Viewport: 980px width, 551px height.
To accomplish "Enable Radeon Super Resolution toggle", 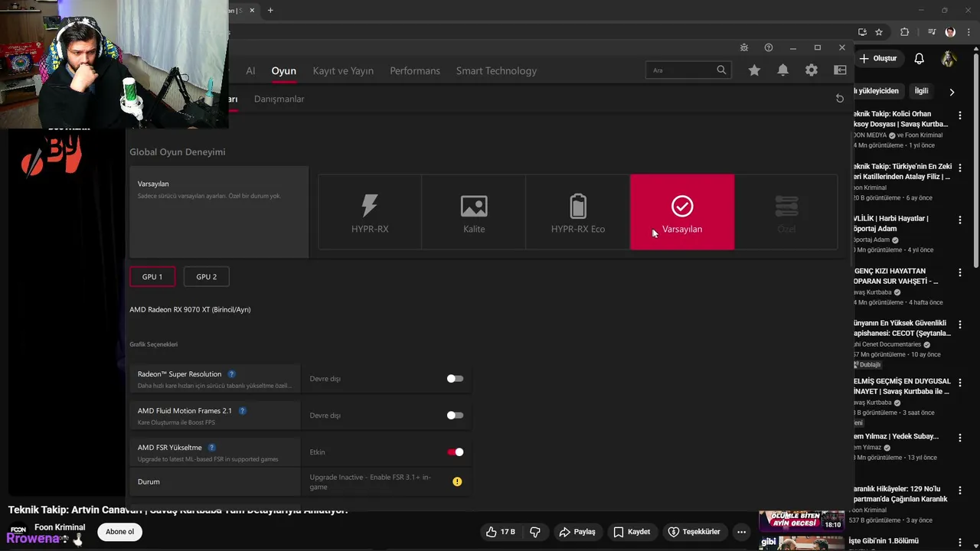I will 455,379.
